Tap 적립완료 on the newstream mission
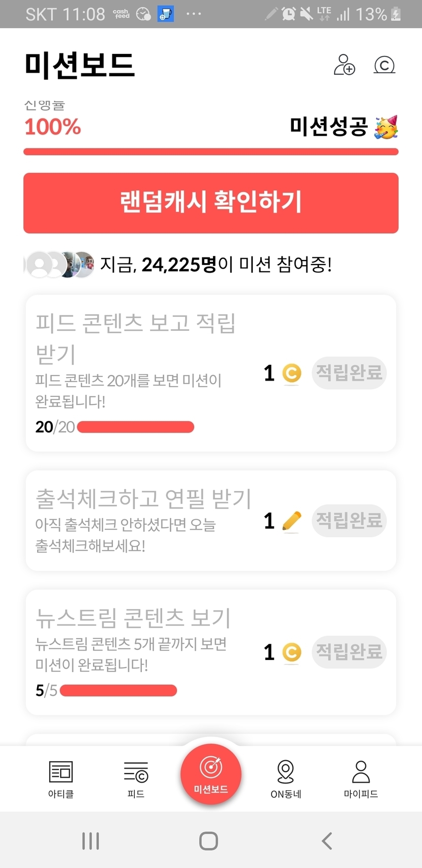This screenshot has height=868, width=422. [349, 652]
